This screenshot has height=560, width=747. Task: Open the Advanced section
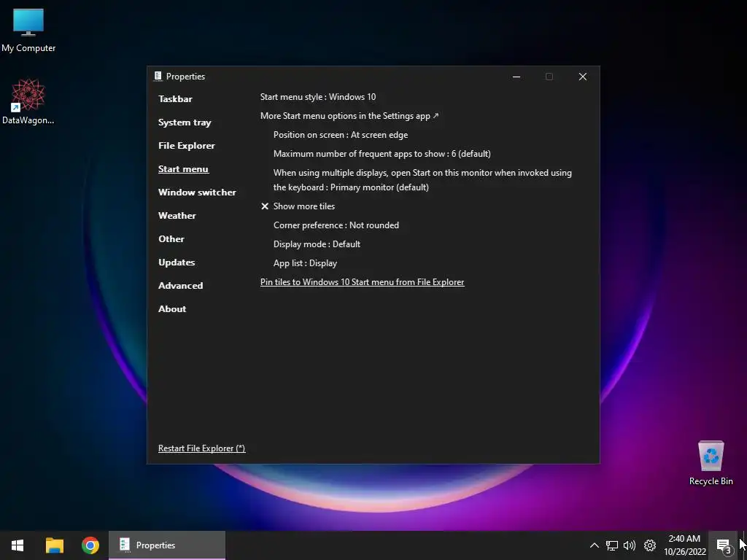point(180,286)
